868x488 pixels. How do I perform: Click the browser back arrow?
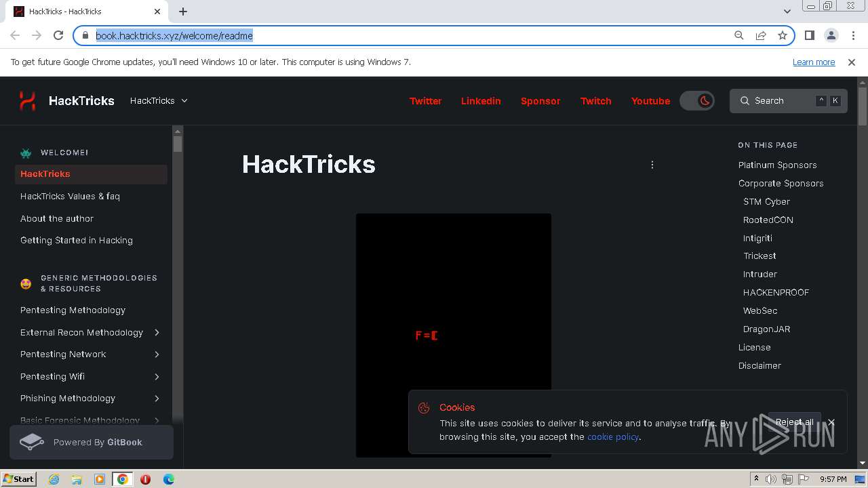pos(15,35)
